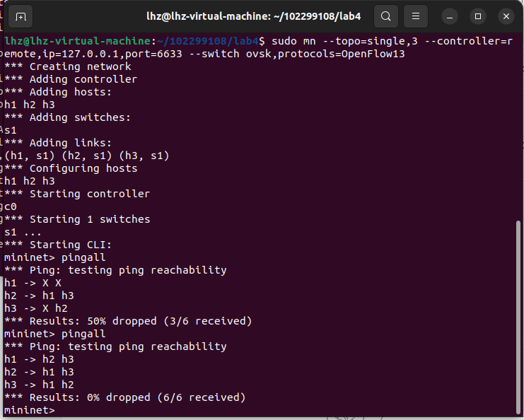Click the '50% dropped (3/6 received)' results line
Screen dimensions: 524x420
point(127,321)
